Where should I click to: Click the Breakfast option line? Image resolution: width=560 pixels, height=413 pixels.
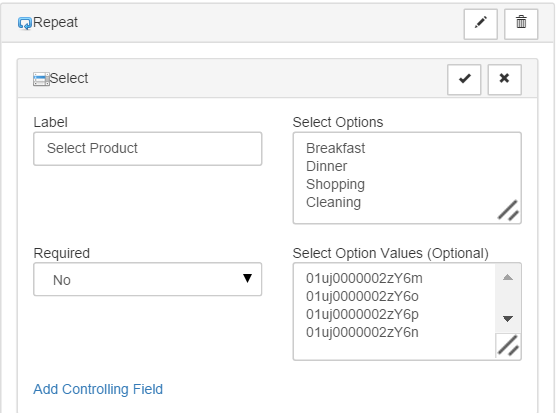click(335, 148)
